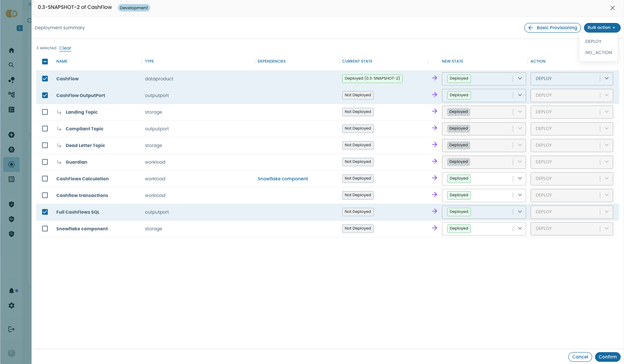Image resolution: width=624 pixels, height=364 pixels.
Task: Choose DEPLOY from bulk action menu
Action: point(593,41)
